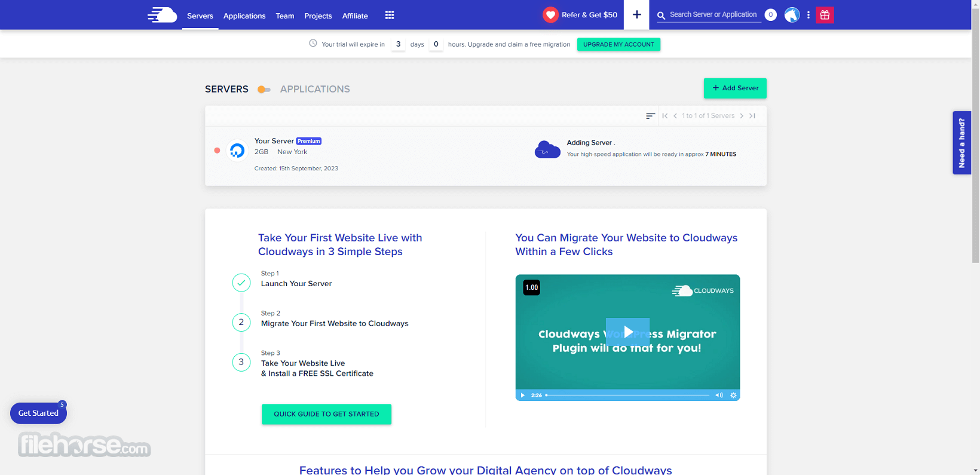Image resolution: width=980 pixels, height=475 pixels.
Task: Click the Add Server button
Action: [x=735, y=88]
